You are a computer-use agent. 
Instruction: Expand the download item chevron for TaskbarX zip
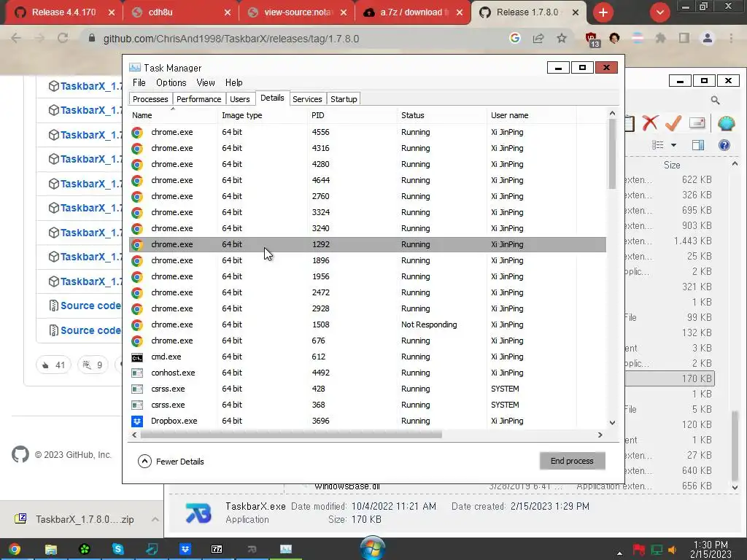pyautogui.click(x=155, y=519)
